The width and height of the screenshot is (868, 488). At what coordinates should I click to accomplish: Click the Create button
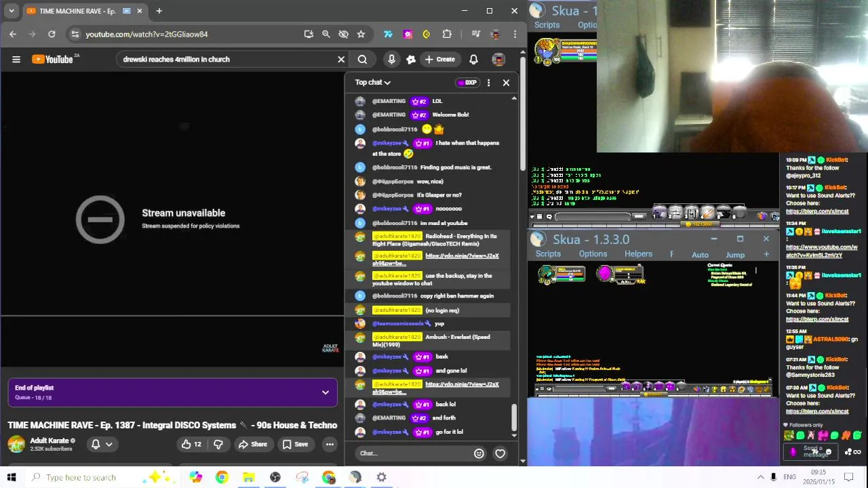439,60
